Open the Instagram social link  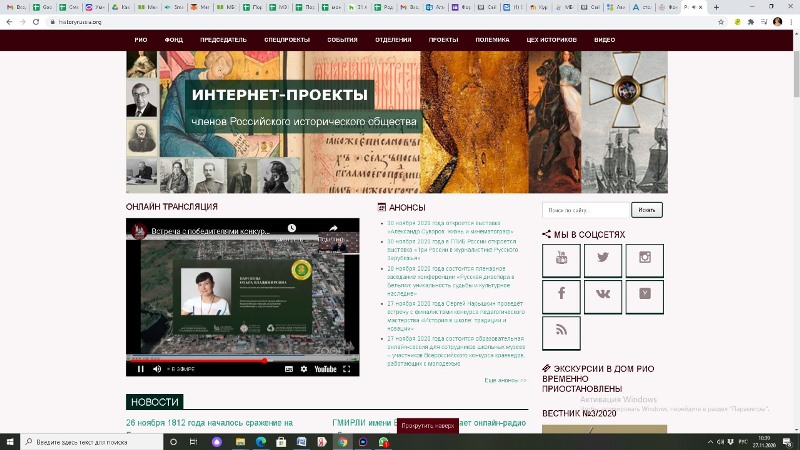click(645, 260)
